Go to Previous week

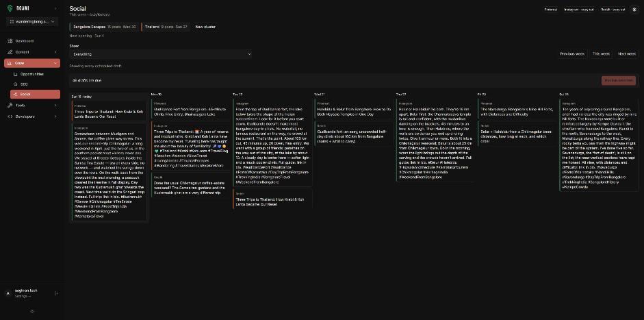[572, 54]
